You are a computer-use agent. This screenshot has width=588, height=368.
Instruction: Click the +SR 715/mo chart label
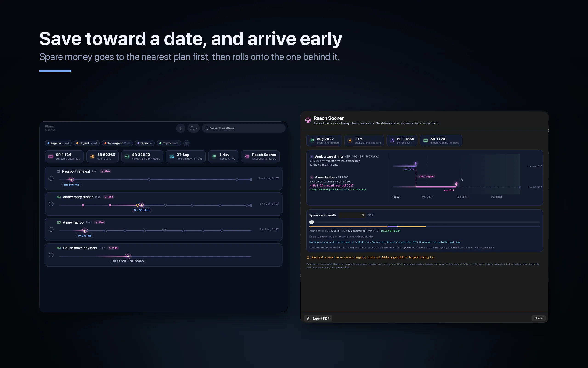click(427, 177)
